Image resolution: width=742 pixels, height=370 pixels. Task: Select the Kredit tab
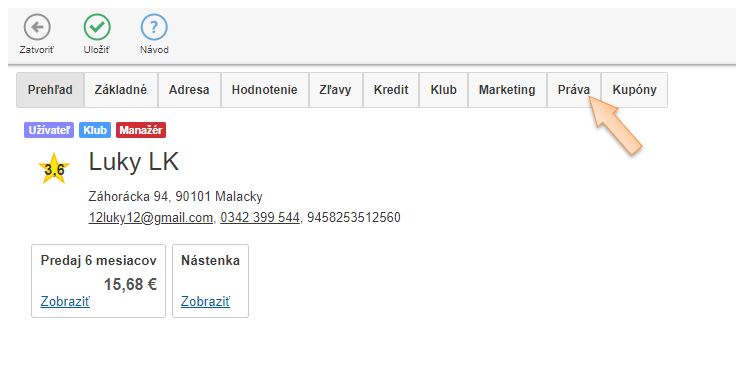(x=391, y=90)
